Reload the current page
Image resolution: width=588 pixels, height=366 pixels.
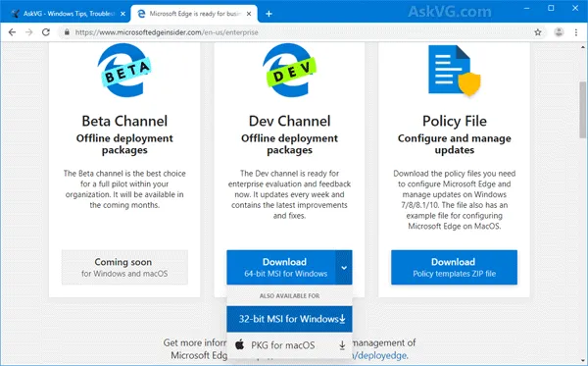click(46, 32)
